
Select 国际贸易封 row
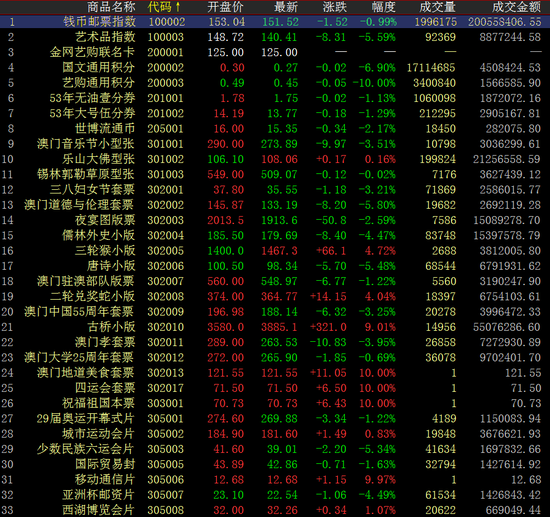point(275,464)
